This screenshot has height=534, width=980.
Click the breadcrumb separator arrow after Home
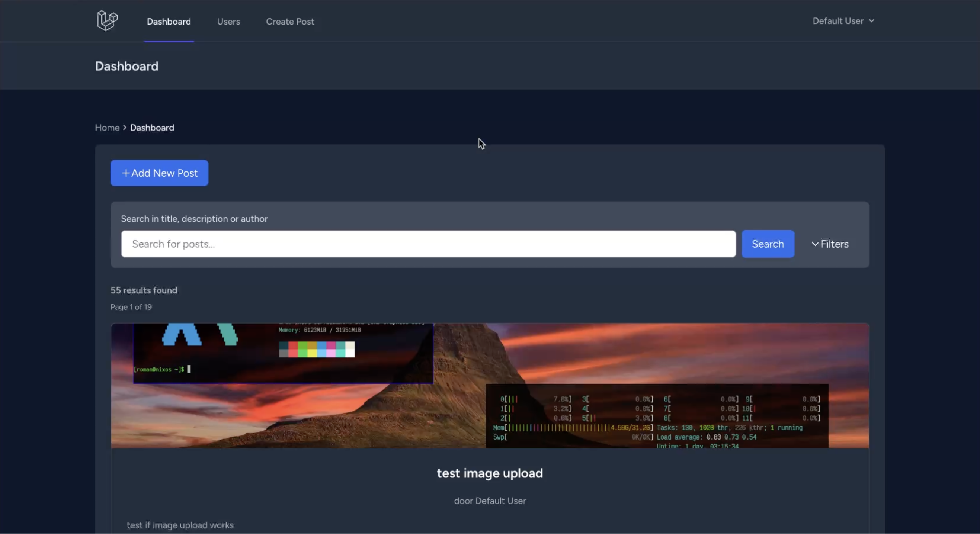[x=125, y=128]
